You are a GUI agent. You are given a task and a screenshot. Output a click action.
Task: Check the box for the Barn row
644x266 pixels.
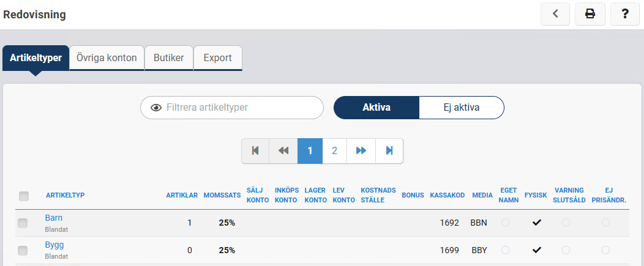click(23, 224)
